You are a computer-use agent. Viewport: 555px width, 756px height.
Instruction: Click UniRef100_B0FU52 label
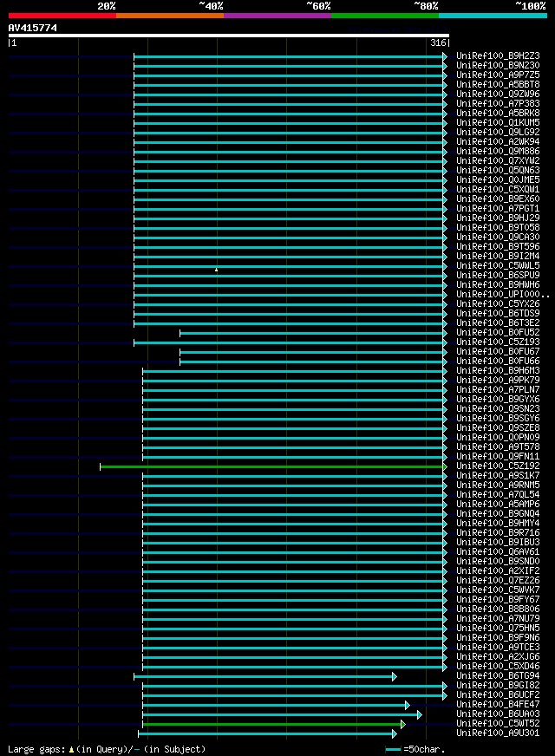click(x=498, y=333)
